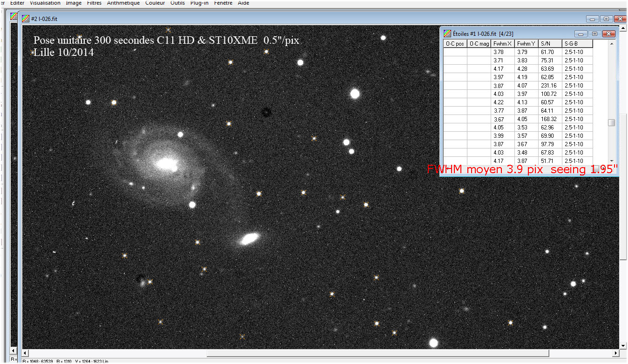Viewport: 628px width, 364px height.
Task: Click the #2 I-026.fit window icon
Action: coord(26,19)
